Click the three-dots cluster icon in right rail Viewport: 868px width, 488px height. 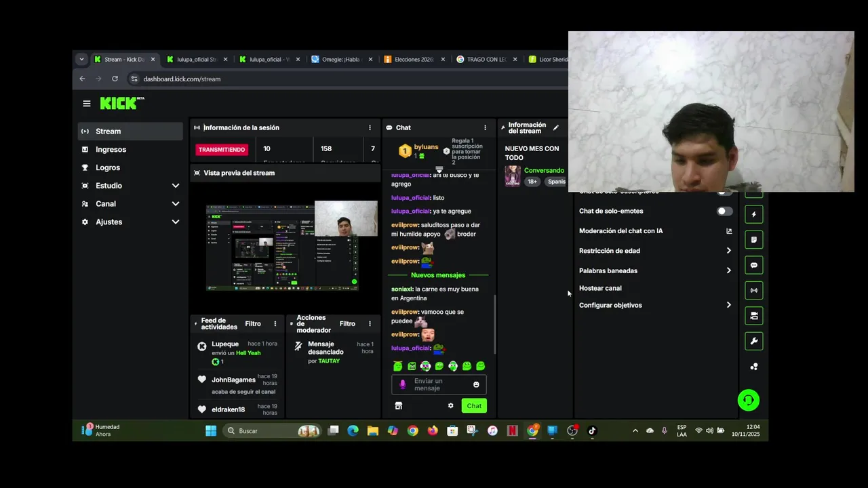pyautogui.click(x=754, y=367)
